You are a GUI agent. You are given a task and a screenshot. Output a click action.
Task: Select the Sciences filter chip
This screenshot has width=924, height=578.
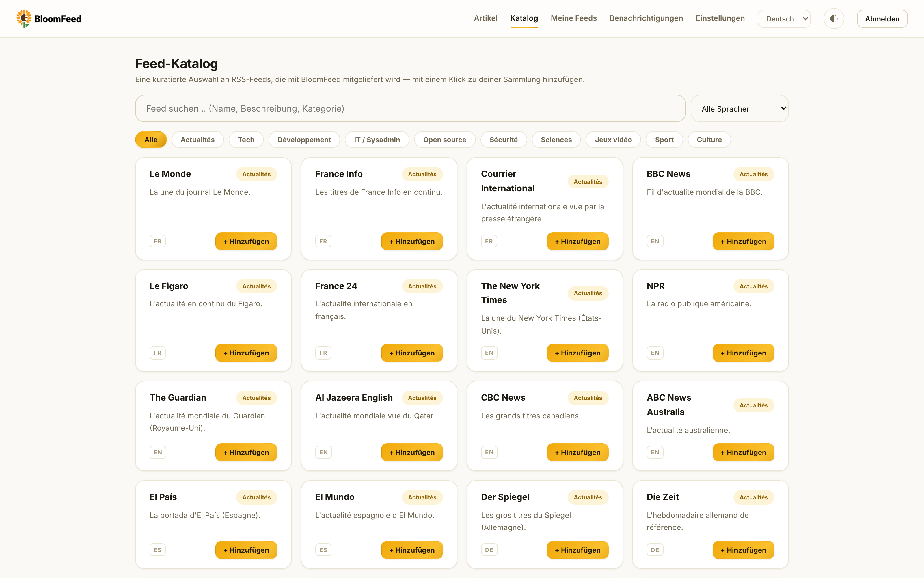point(556,140)
